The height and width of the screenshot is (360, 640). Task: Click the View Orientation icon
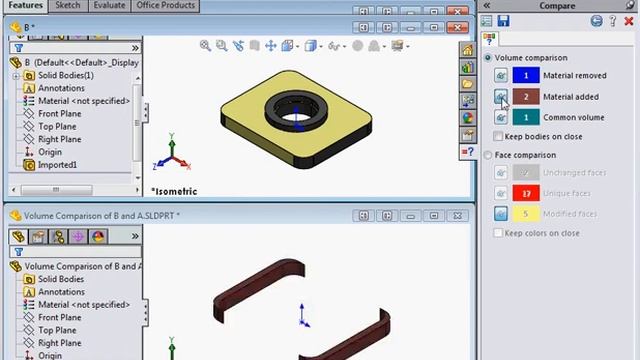(287, 46)
